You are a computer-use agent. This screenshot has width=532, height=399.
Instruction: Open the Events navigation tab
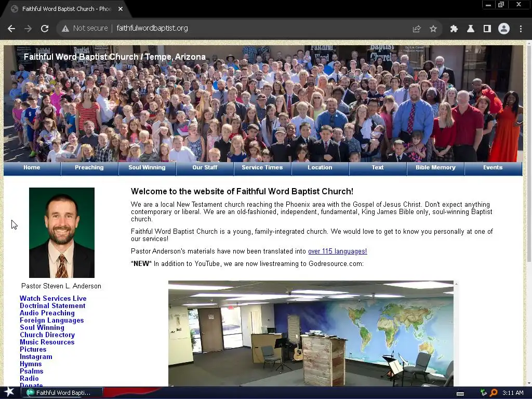[x=493, y=168]
